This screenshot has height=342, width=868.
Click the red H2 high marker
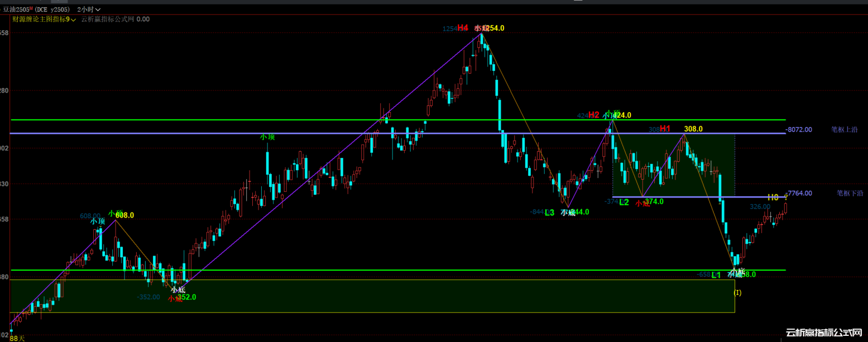click(593, 115)
